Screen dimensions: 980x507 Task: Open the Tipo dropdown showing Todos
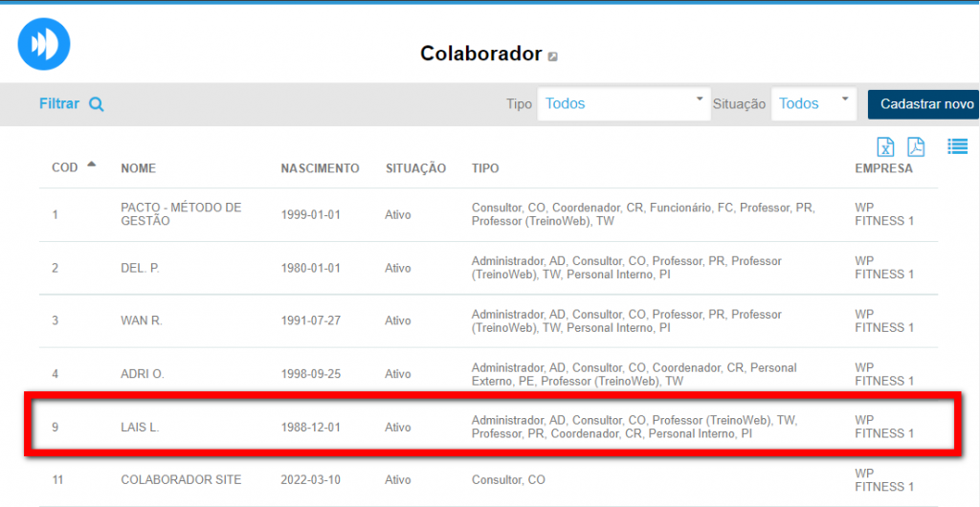624,103
